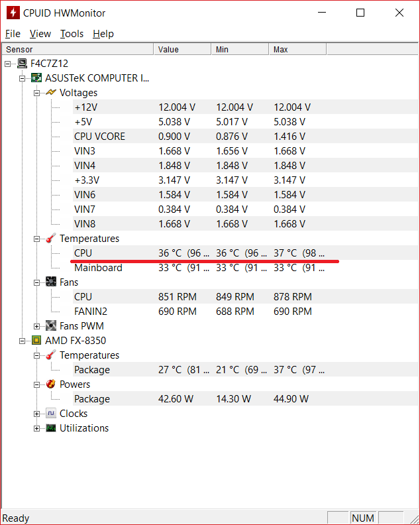Expand the Fans PWM node
The width and height of the screenshot is (420, 525).
coord(37,326)
